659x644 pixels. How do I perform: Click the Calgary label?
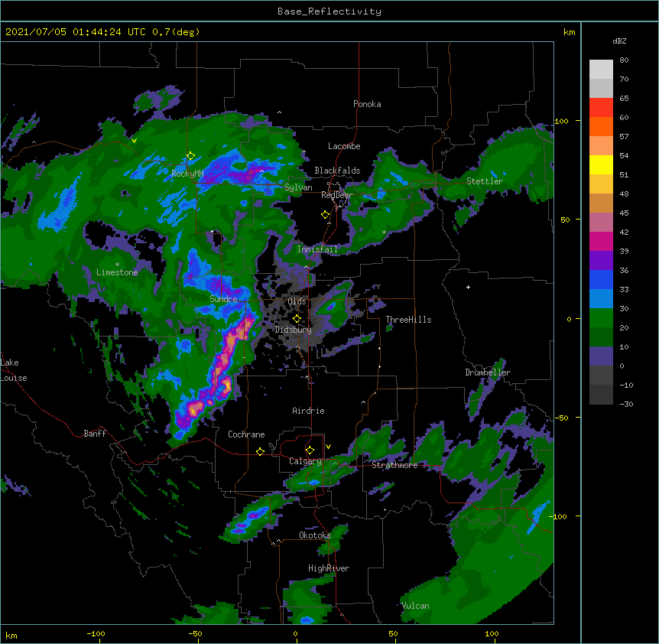305,461
